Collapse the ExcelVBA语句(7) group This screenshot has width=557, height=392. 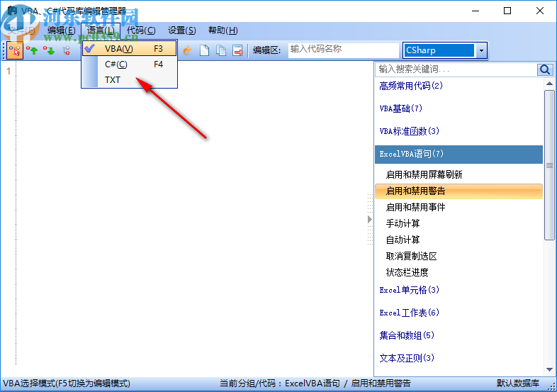click(458, 155)
